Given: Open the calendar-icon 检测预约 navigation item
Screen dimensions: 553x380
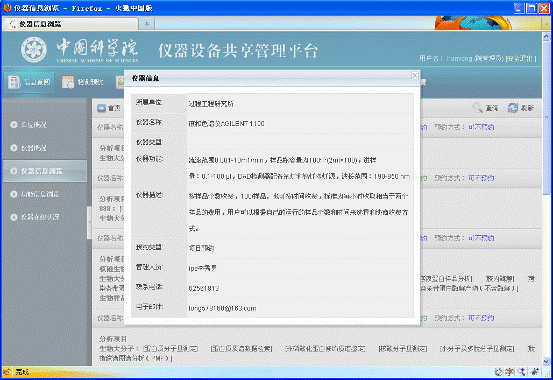Looking at the screenshot, I should point(83,82).
